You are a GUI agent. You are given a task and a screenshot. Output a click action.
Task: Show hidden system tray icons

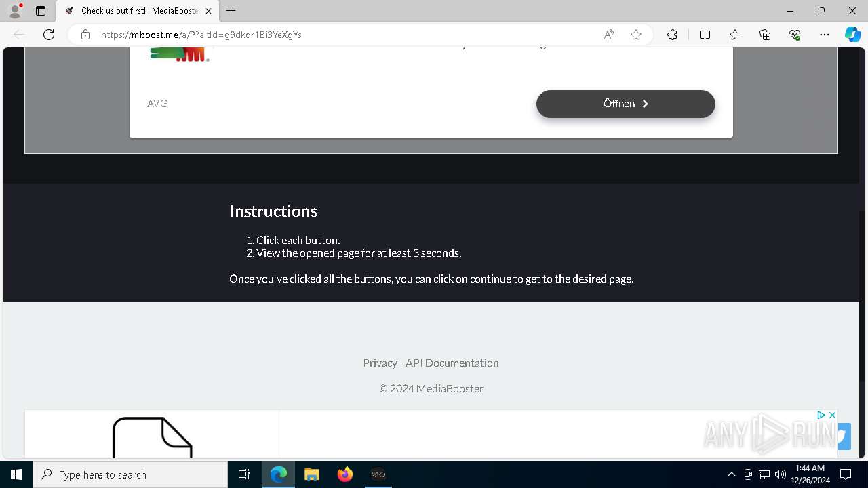[x=731, y=474]
